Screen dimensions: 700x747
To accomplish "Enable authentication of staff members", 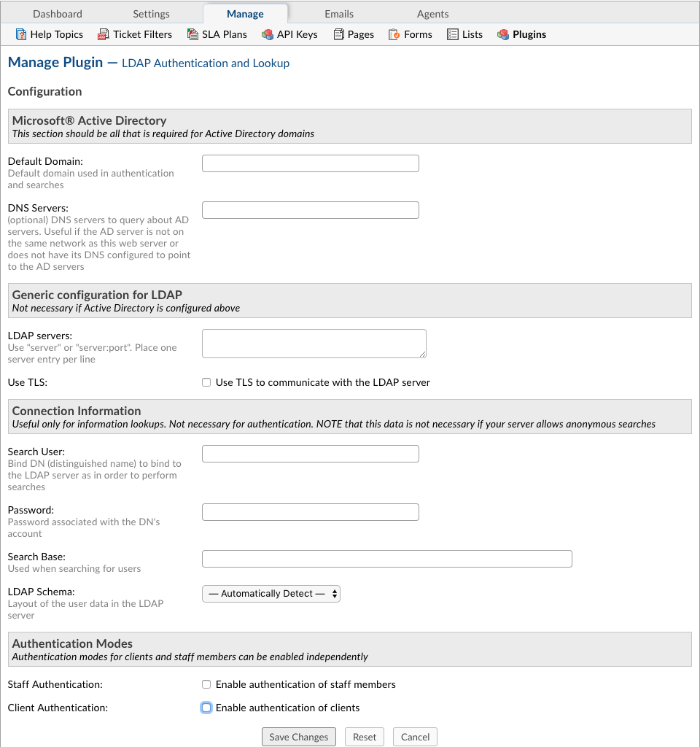I will [x=206, y=684].
